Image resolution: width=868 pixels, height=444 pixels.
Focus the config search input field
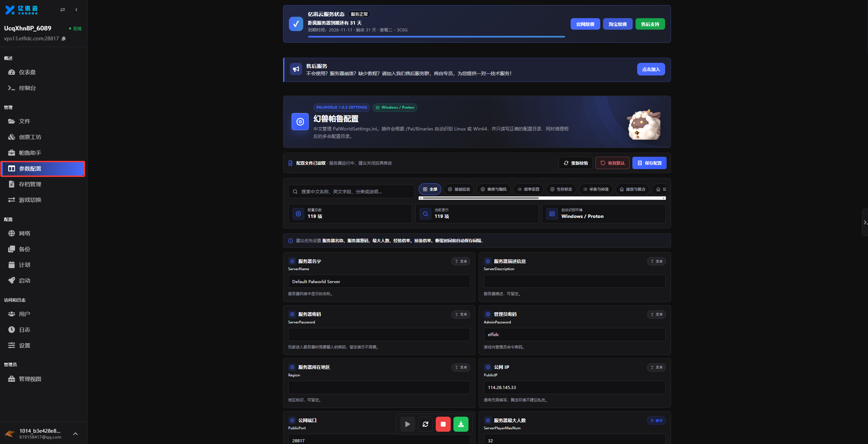point(351,192)
